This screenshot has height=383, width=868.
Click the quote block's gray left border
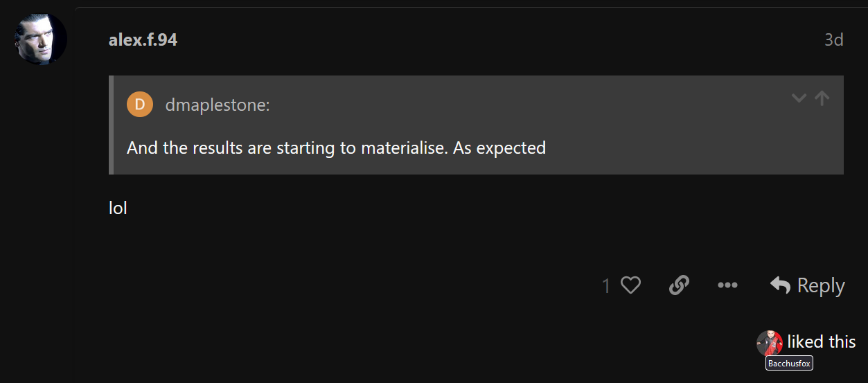point(111,125)
